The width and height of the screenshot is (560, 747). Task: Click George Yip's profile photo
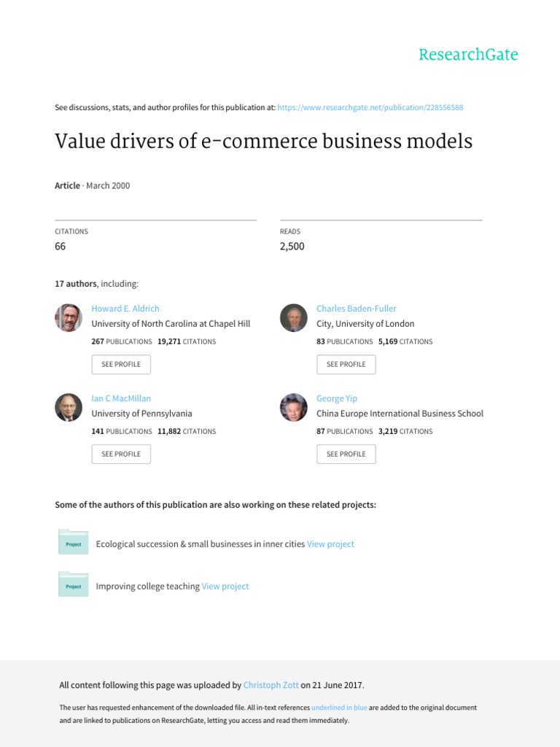pos(294,407)
